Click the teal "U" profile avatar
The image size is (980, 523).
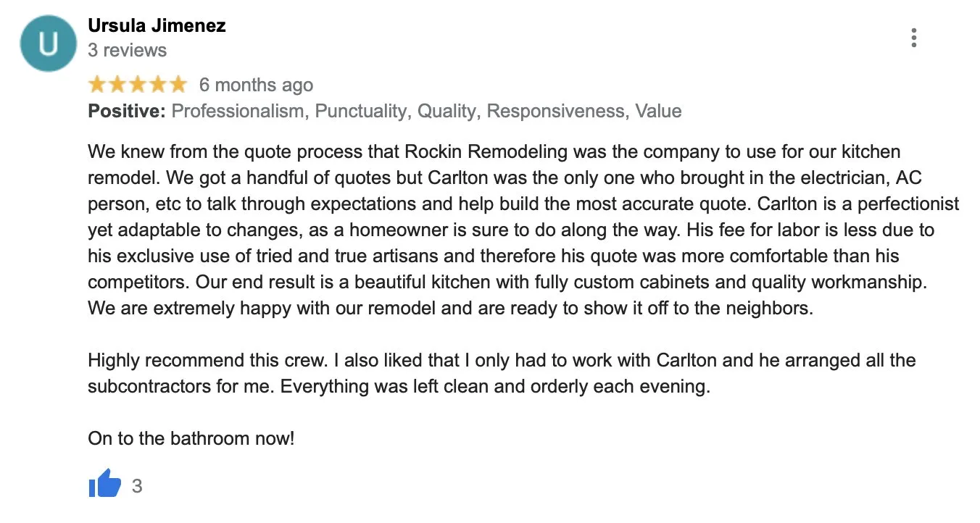tap(49, 43)
